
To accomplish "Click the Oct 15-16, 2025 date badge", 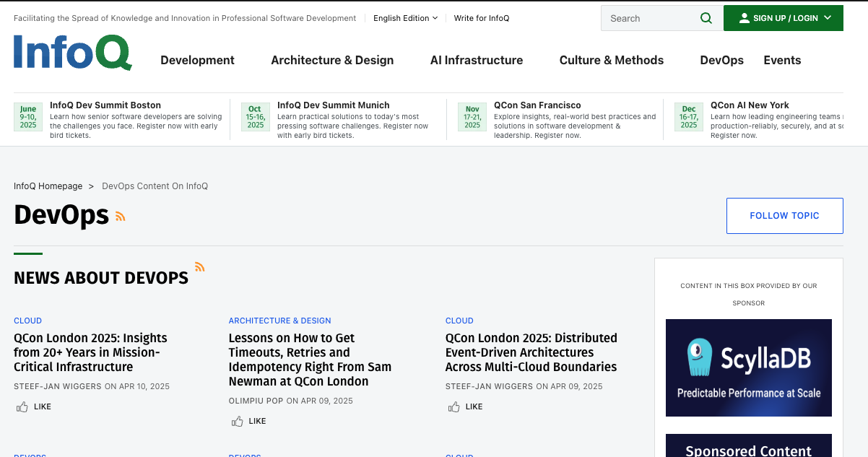I will point(255,117).
